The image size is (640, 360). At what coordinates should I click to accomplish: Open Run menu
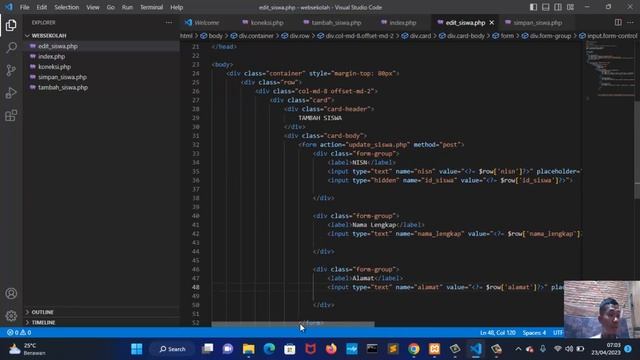coord(127,7)
